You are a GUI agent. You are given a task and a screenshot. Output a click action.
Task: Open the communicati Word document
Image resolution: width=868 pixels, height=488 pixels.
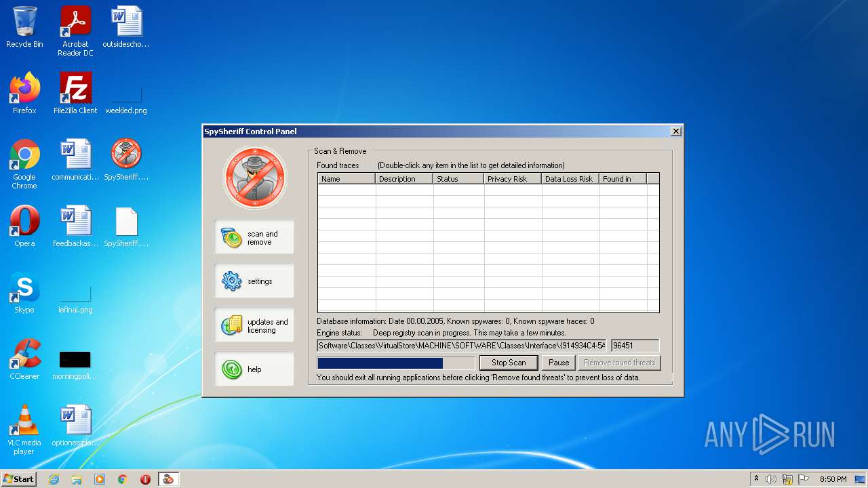75,160
